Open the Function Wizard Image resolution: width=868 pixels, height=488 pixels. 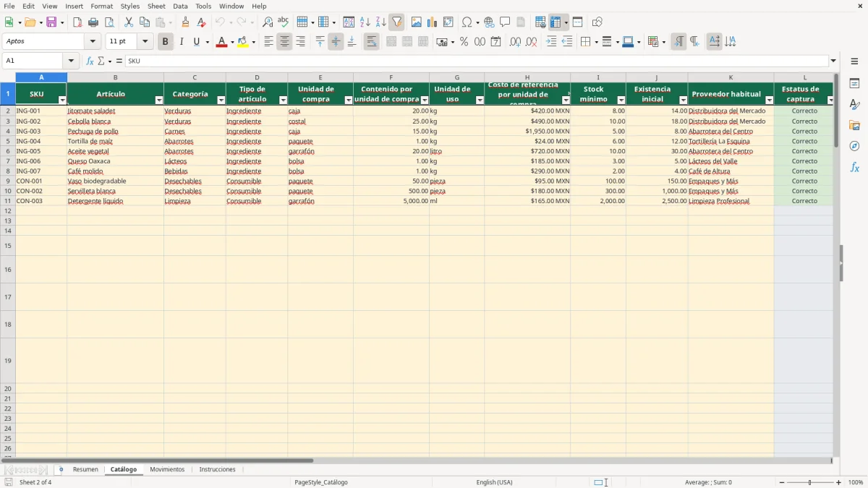click(90, 61)
